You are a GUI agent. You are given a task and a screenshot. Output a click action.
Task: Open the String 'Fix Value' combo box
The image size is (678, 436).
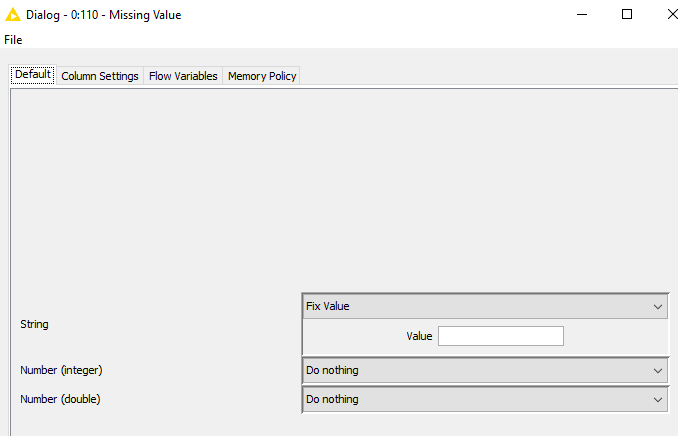coord(485,306)
